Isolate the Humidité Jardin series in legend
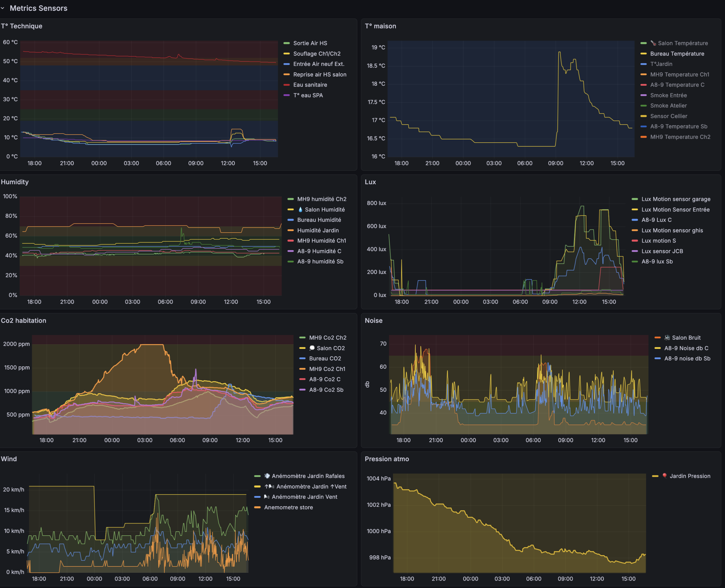The width and height of the screenshot is (725, 588). pyautogui.click(x=317, y=230)
